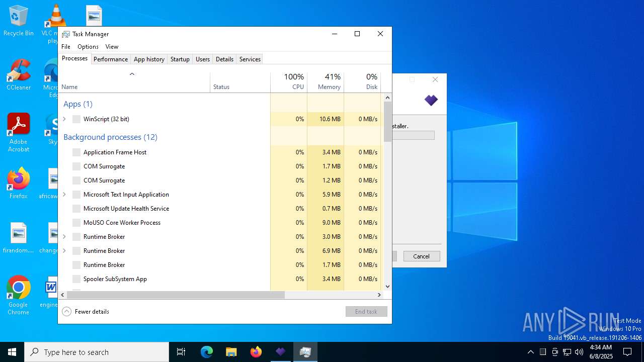Image resolution: width=644 pixels, height=362 pixels.
Task: Expand the Runtime Broker with 6.9 MB memory
Action: (64, 251)
